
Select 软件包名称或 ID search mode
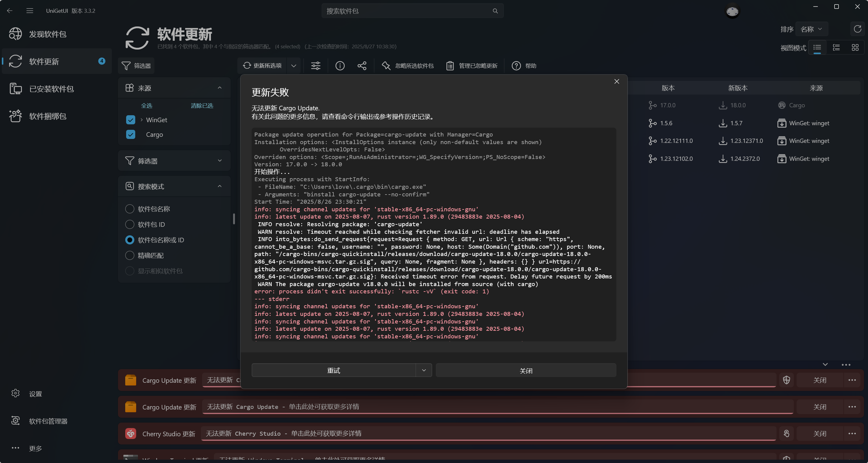pyautogui.click(x=129, y=240)
